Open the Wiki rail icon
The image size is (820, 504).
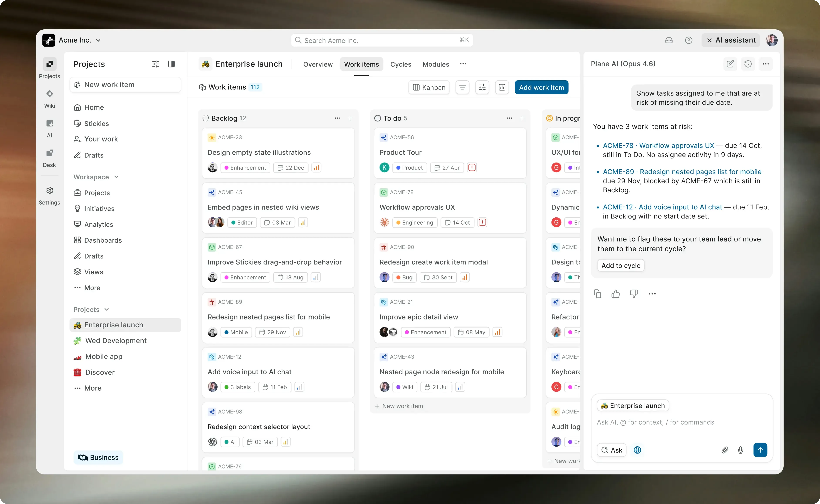[x=49, y=94]
